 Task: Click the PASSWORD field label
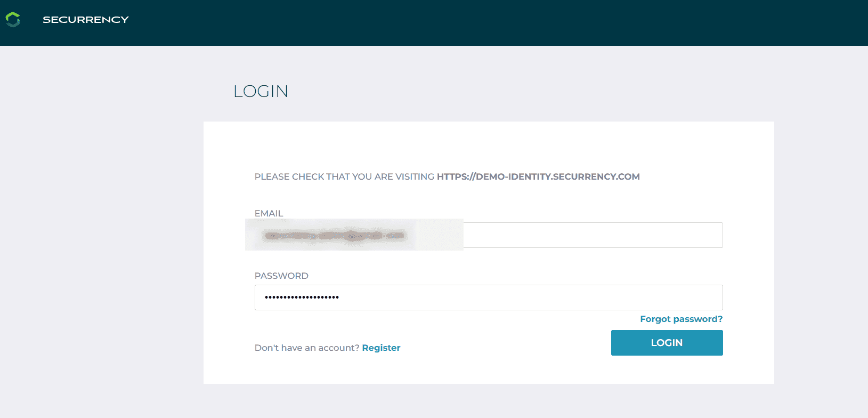pos(281,276)
